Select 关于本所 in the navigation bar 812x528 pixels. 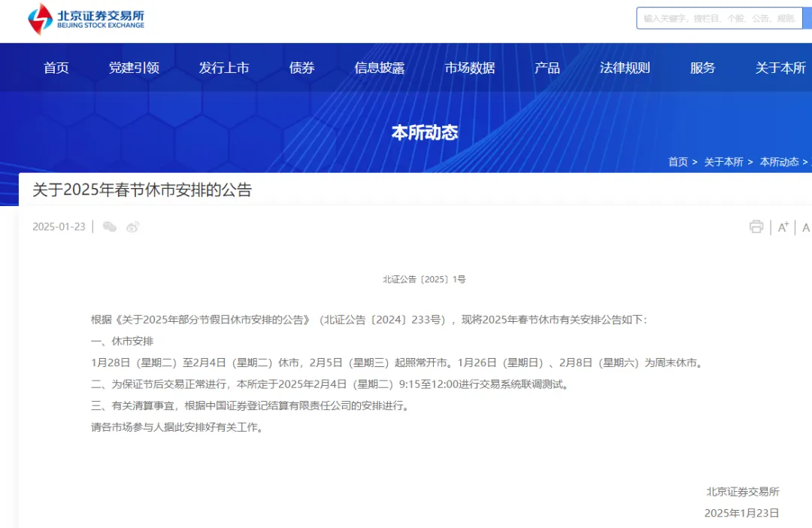point(780,67)
